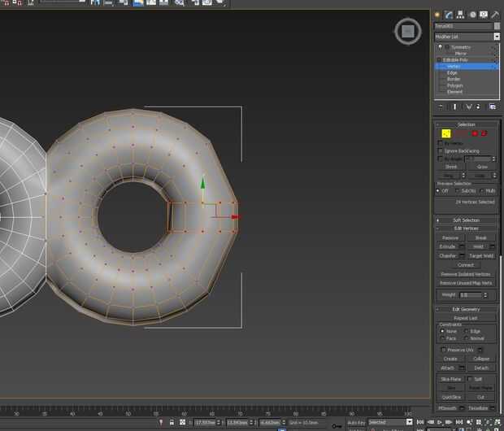
Task: Click the Weight value input field
Action: click(x=469, y=294)
